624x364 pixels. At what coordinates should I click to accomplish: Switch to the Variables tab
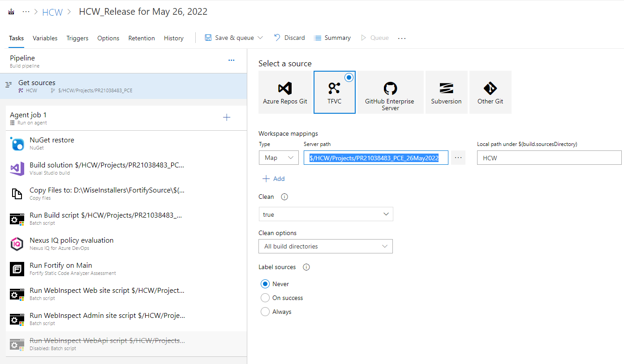(45, 38)
